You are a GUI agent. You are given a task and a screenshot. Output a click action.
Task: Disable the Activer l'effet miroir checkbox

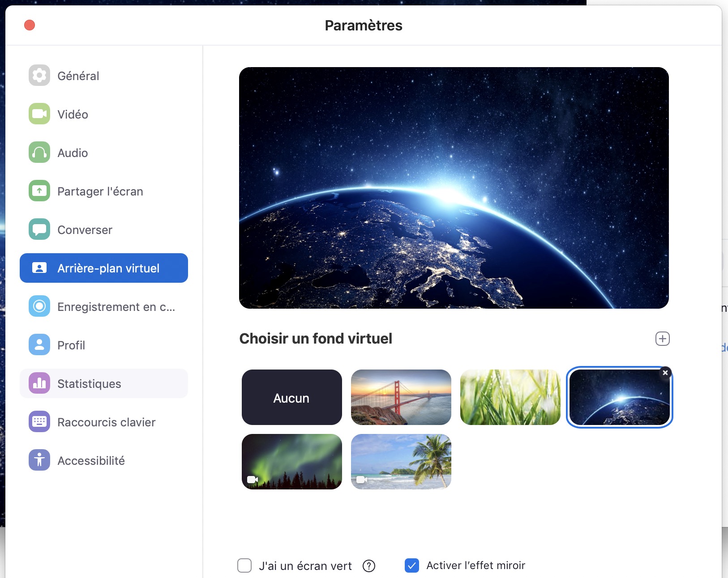click(411, 565)
